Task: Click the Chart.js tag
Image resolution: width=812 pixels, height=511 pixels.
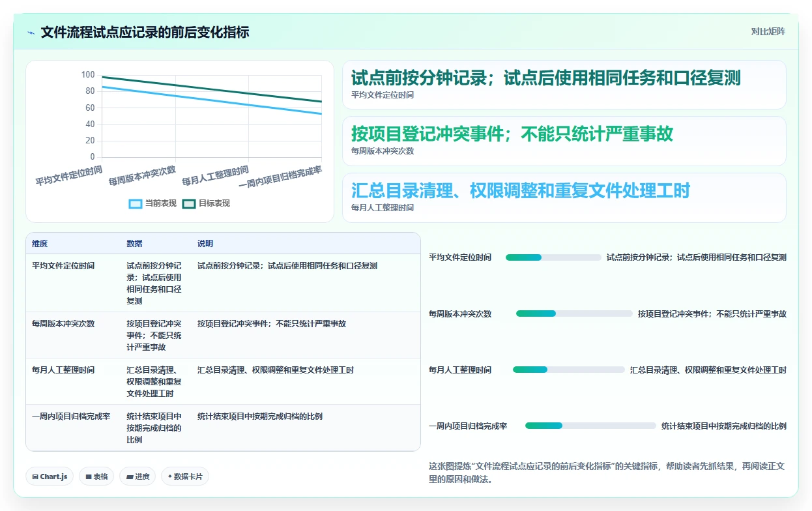Action: click(x=50, y=476)
